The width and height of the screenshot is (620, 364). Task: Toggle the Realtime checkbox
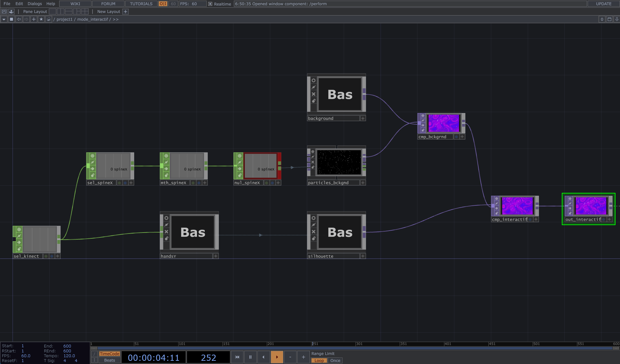click(x=210, y=4)
